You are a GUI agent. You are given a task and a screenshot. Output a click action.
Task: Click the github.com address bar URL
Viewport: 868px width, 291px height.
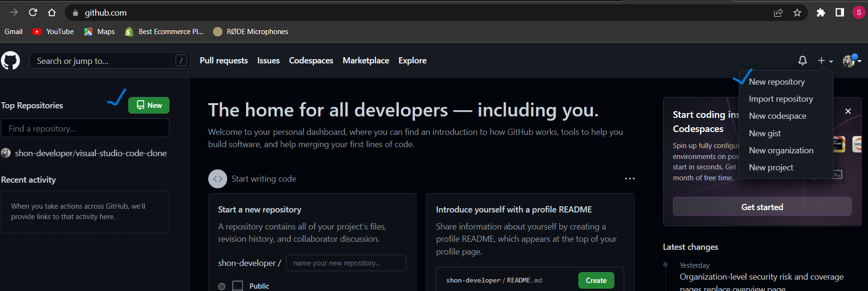pyautogui.click(x=106, y=13)
